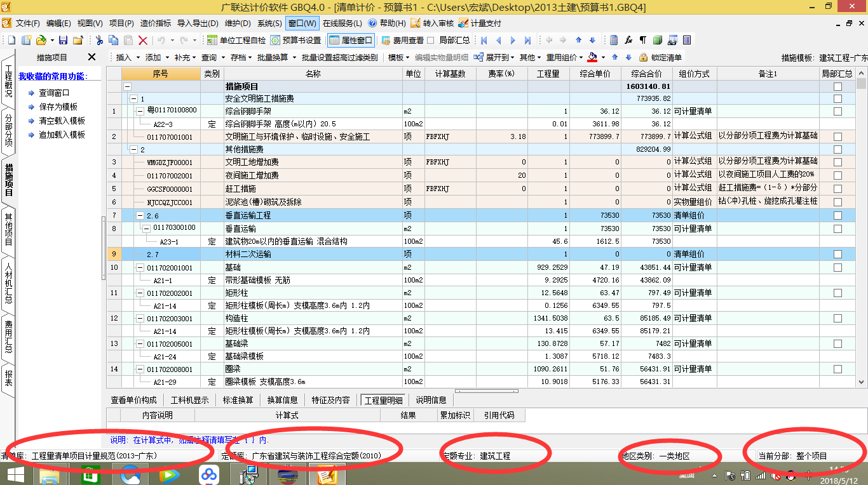This screenshot has height=485, width=868.
Task: Open the 补充 dropdown menu
Action: pyautogui.click(x=186, y=57)
